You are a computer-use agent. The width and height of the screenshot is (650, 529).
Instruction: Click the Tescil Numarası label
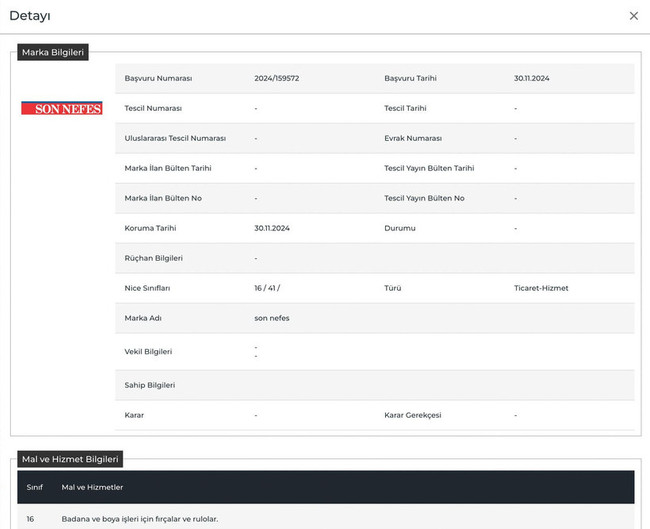coord(153,108)
